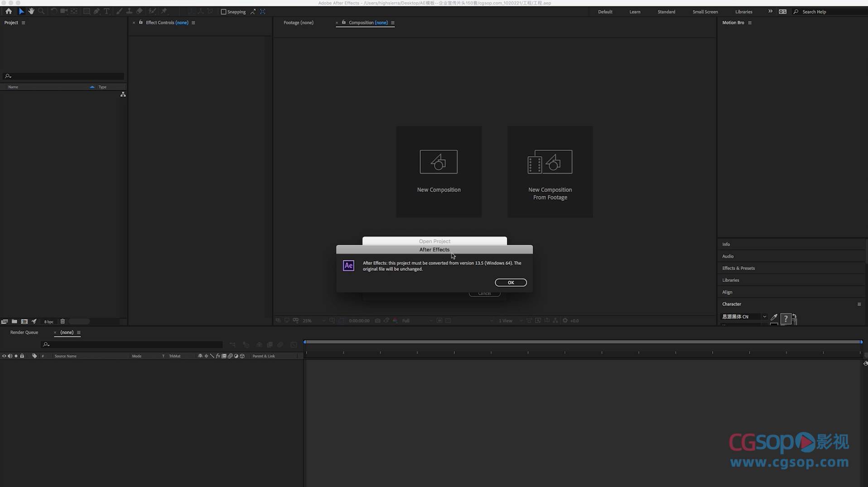Click the Home icon in the toolbar
The image size is (868, 487).
click(x=9, y=11)
